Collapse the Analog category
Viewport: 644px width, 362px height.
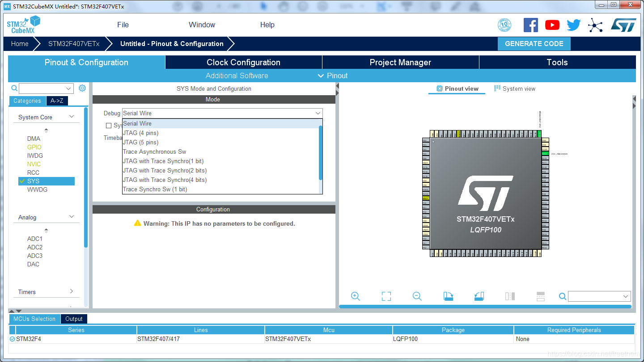(71, 217)
